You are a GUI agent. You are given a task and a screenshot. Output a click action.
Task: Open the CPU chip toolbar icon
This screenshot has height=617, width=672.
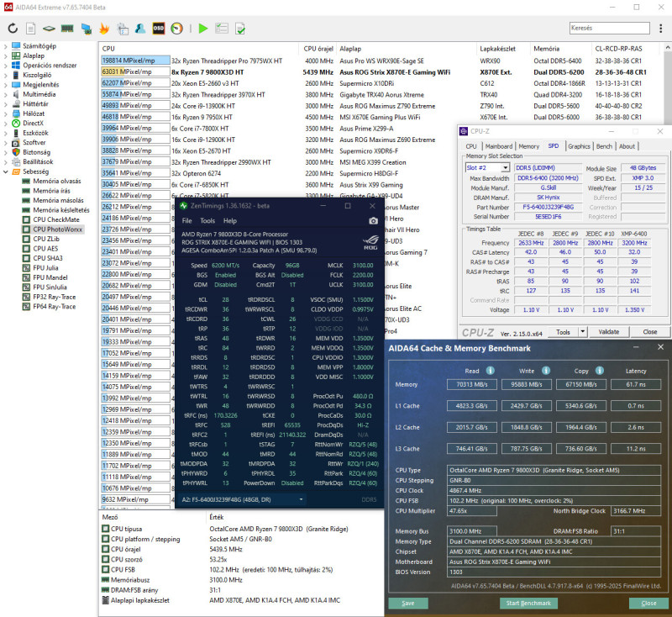tap(49, 29)
